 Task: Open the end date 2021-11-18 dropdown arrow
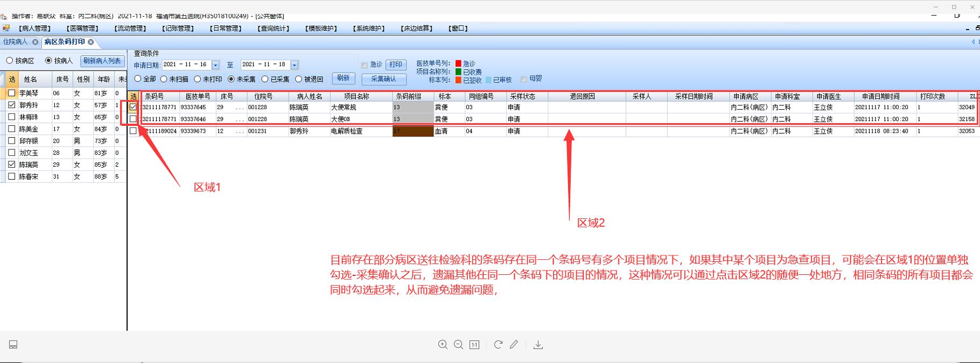pos(294,65)
